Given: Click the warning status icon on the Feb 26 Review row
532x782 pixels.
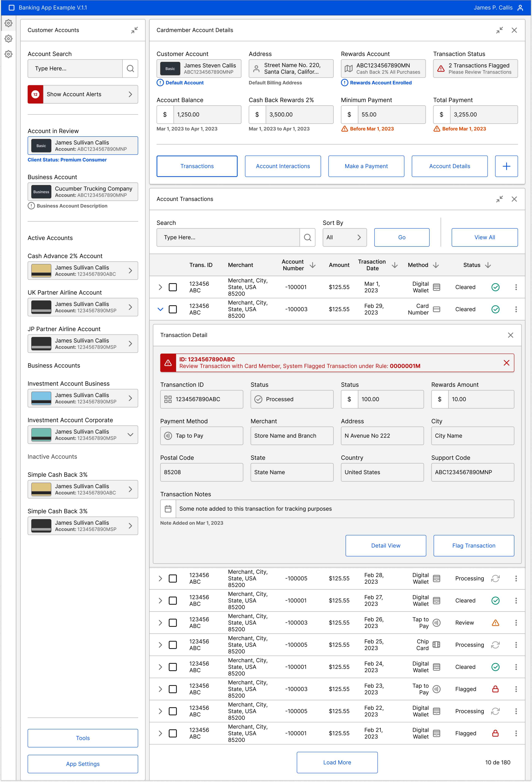Looking at the screenshot, I should (495, 623).
